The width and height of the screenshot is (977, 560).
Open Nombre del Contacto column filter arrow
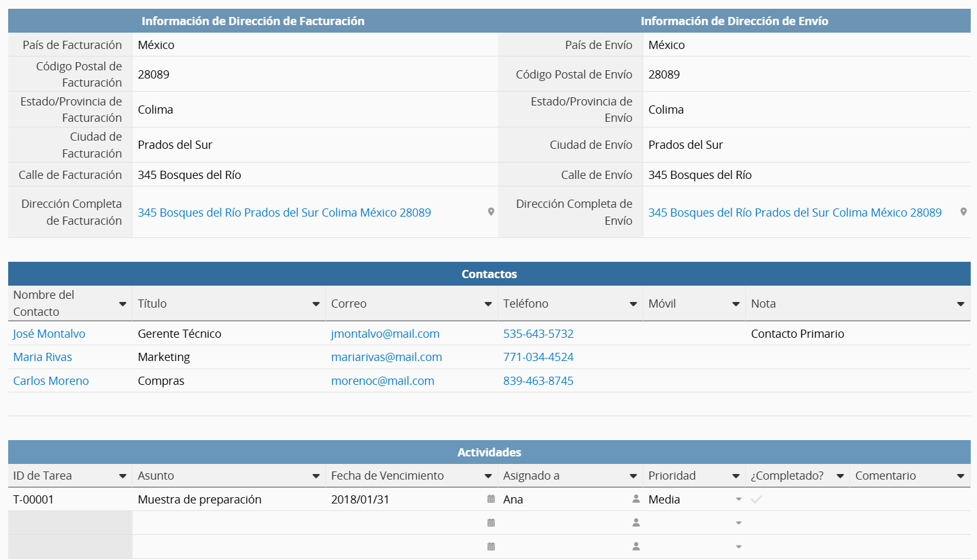point(123,304)
